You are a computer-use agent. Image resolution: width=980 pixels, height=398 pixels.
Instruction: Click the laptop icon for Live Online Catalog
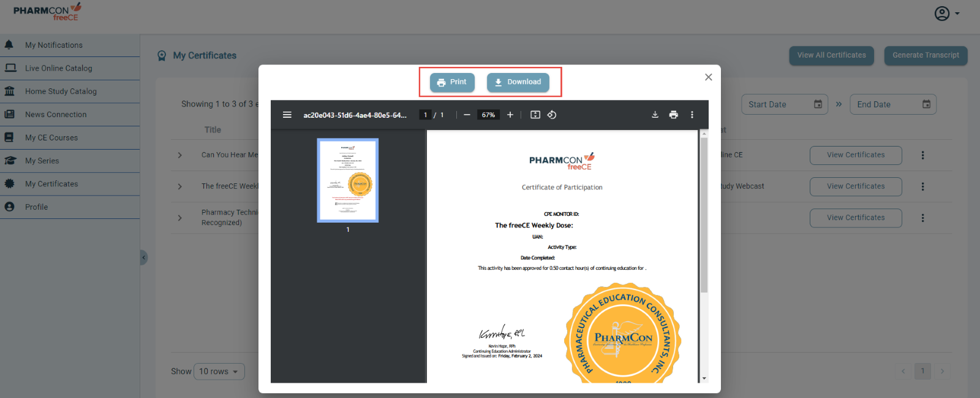10,68
